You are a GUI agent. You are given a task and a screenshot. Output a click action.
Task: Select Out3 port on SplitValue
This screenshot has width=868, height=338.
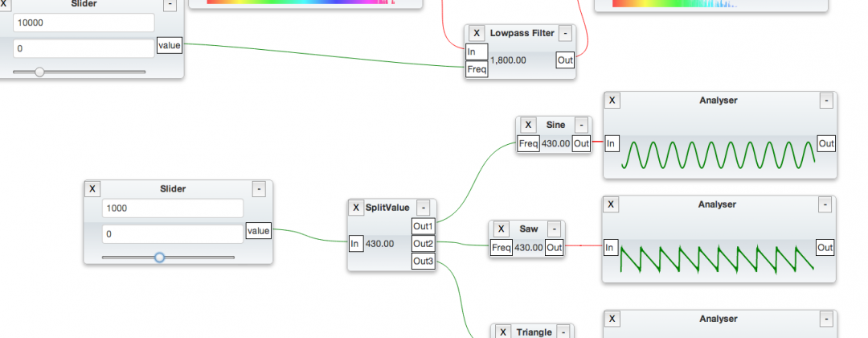tap(424, 262)
